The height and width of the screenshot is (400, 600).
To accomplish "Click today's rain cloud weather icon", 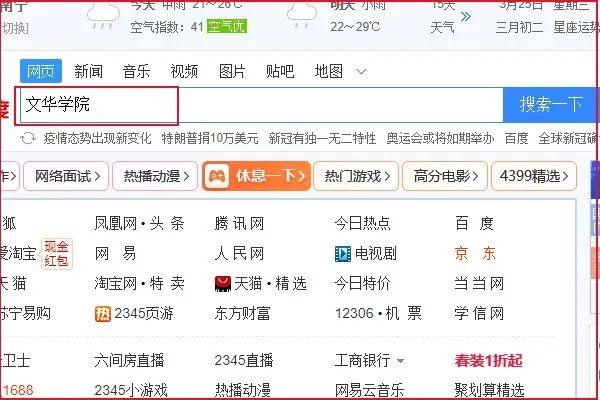I will (103, 16).
